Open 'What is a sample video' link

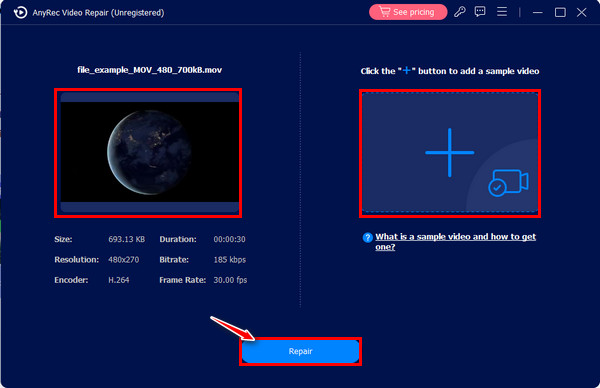point(455,241)
